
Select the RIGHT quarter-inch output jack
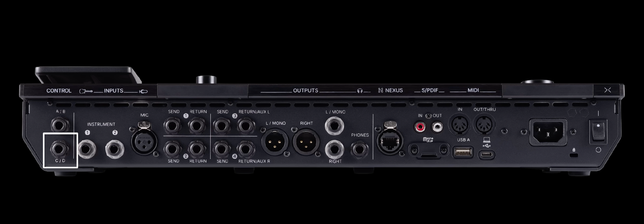click(x=335, y=149)
